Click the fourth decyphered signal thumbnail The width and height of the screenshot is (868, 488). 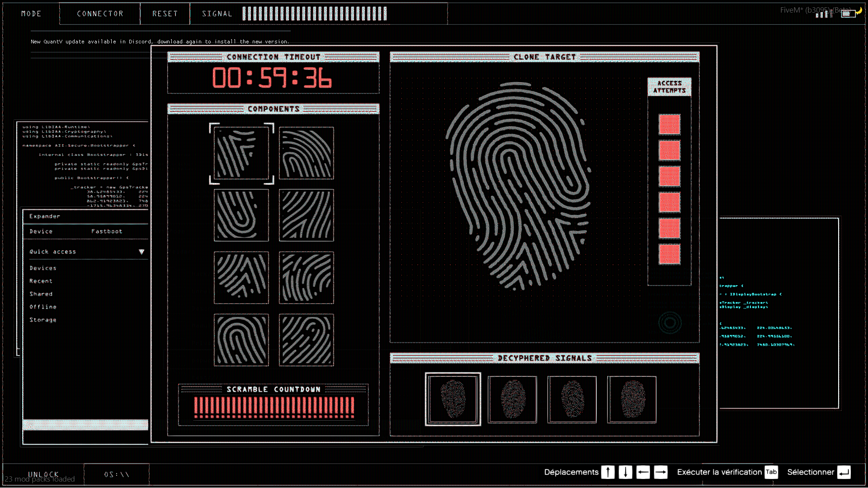632,399
